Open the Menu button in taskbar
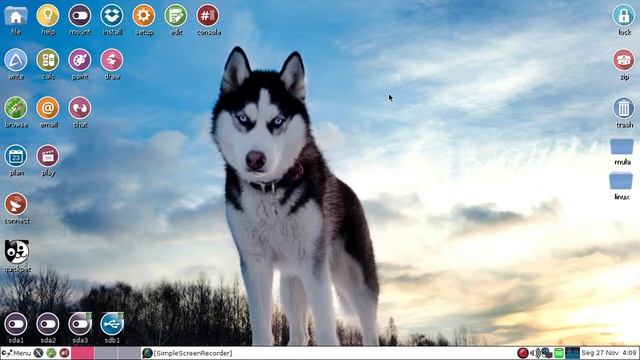Screen dimensions: 640x360 17,353
